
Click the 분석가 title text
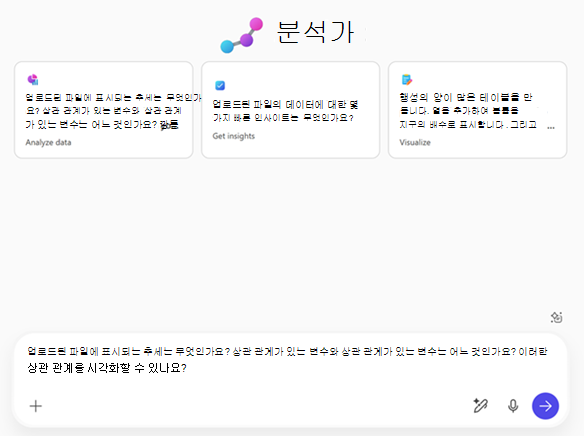(x=315, y=32)
